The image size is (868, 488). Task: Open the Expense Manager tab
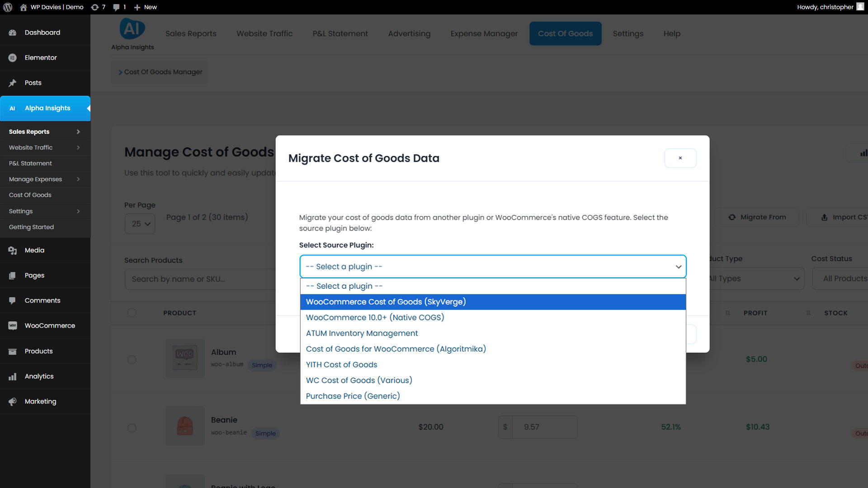(x=484, y=33)
